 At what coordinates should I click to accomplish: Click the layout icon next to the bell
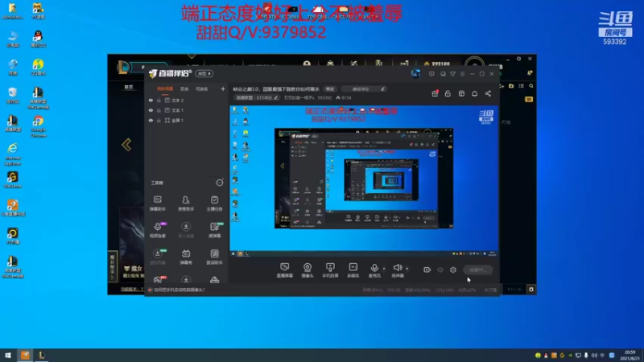[x=461, y=93]
